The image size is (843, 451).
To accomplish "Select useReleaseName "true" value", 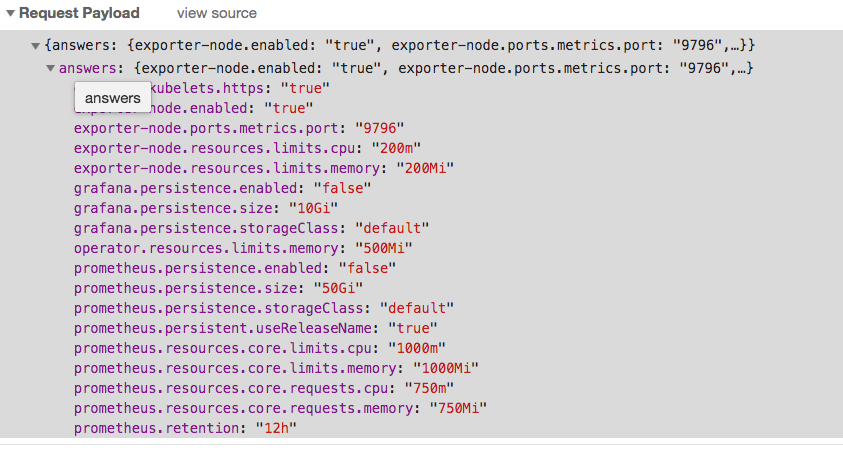I will pos(413,328).
